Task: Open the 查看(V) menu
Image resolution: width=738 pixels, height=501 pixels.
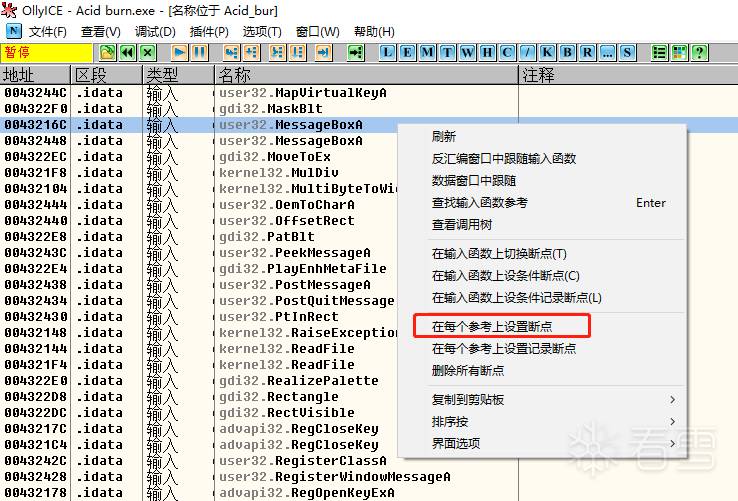Action: [x=101, y=32]
